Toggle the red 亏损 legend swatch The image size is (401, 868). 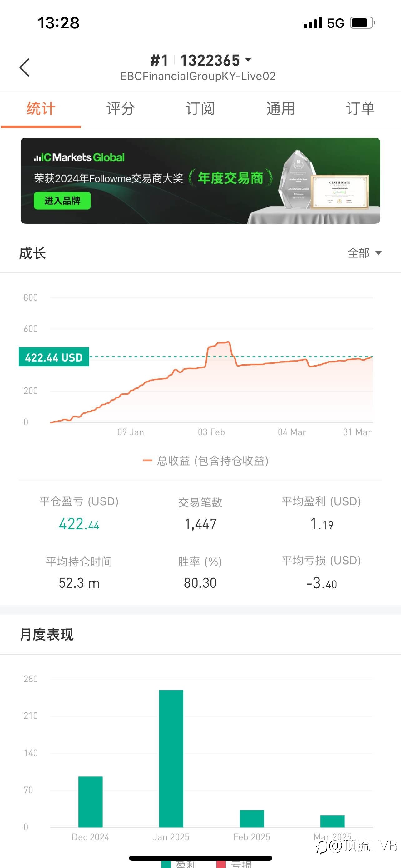coord(221,864)
